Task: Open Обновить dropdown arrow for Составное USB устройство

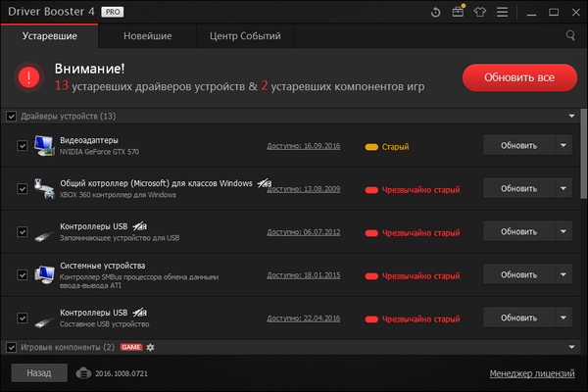Action: point(563,318)
